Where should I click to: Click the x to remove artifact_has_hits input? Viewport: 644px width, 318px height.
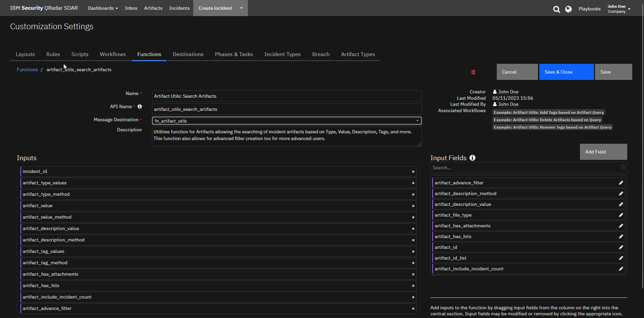point(413,286)
